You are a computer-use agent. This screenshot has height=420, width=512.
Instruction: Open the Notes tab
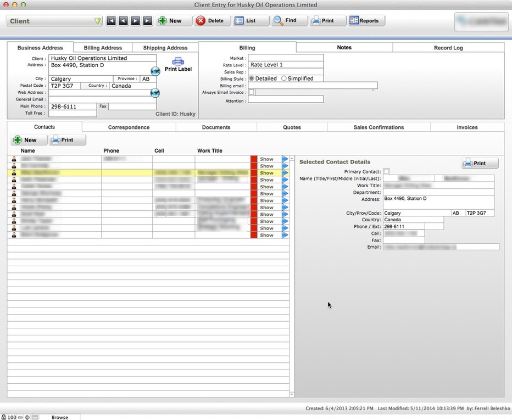tap(344, 48)
